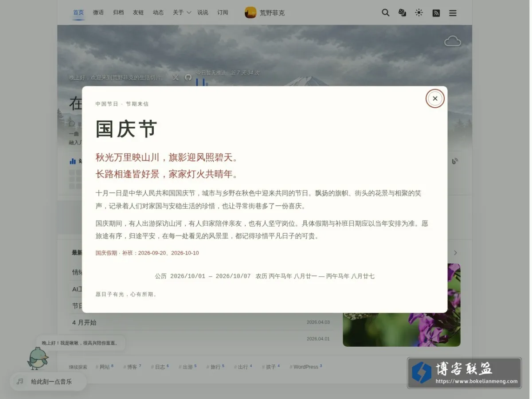Image resolution: width=532 pixels, height=399 pixels.
Task: Open the RSS feed icon in header
Action: click(436, 13)
